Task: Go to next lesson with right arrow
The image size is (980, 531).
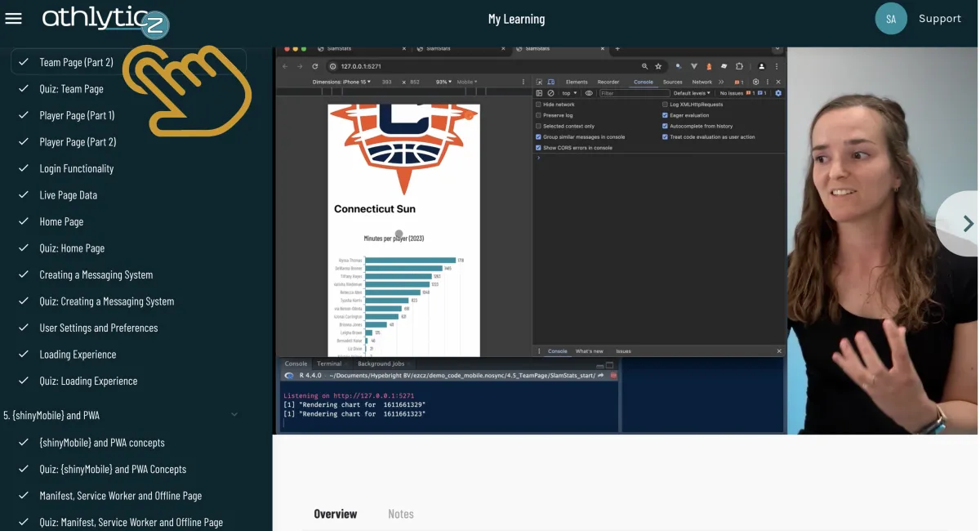Action: [968, 223]
